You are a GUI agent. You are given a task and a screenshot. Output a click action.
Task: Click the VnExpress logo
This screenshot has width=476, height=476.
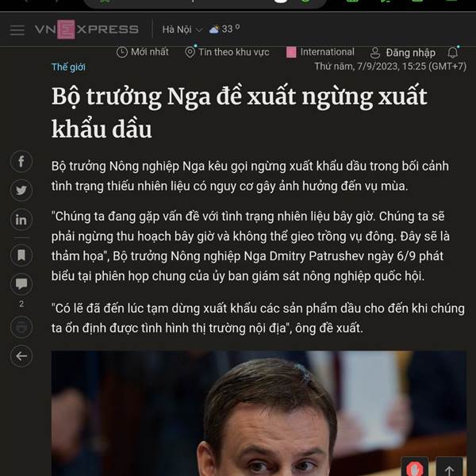point(86,29)
